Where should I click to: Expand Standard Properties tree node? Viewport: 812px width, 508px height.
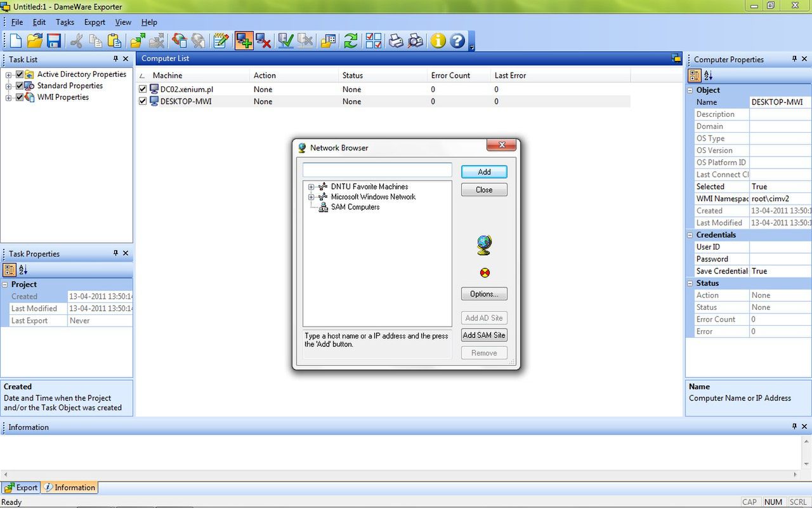point(9,86)
